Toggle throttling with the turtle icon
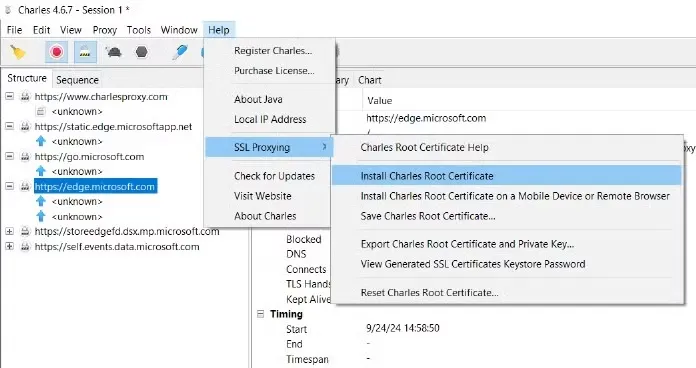 (x=114, y=52)
